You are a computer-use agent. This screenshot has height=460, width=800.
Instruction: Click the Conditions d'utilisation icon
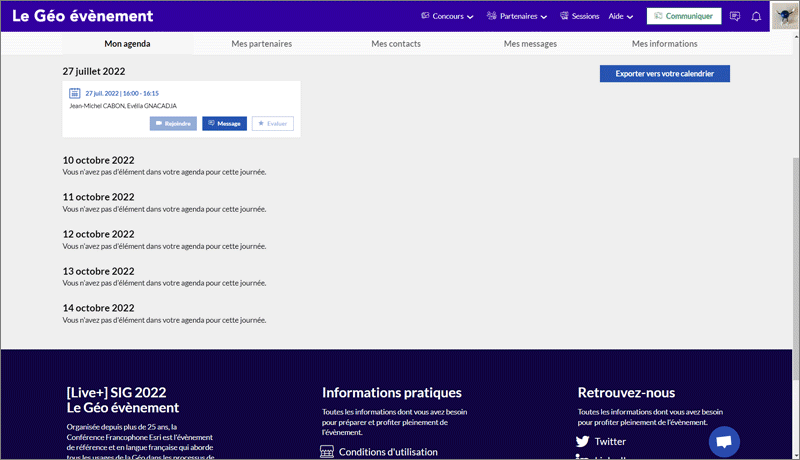(x=327, y=452)
